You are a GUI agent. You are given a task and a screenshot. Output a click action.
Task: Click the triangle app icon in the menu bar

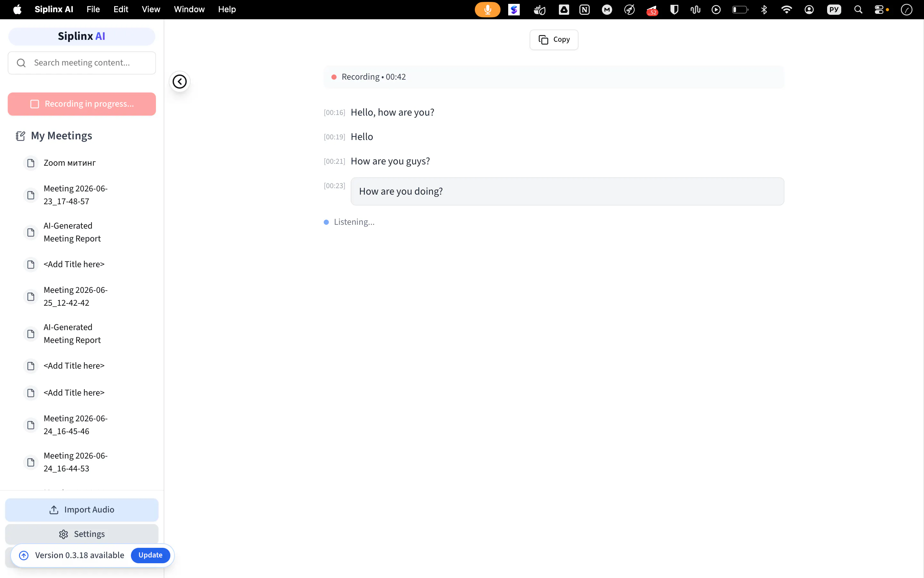pos(564,10)
